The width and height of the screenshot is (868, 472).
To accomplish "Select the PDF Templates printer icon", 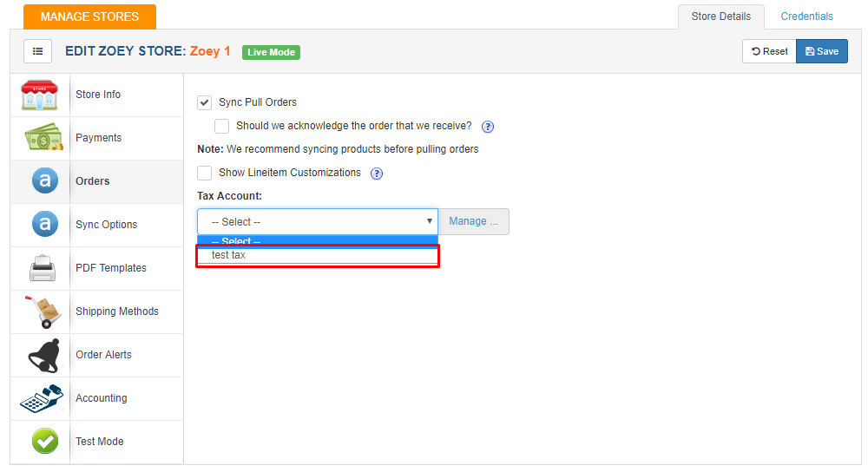I will [x=43, y=268].
